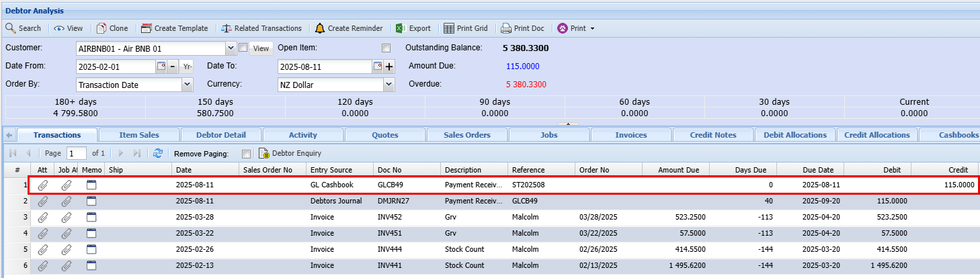Open the Date From calendar picker

(x=161, y=66)
